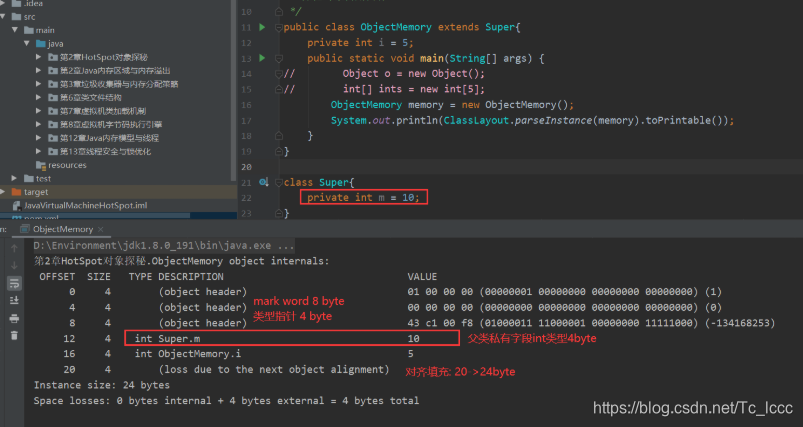Viewport: 803px width, 427px height.
Task: Collapse the java folder arrow
Action: (27, 43)
